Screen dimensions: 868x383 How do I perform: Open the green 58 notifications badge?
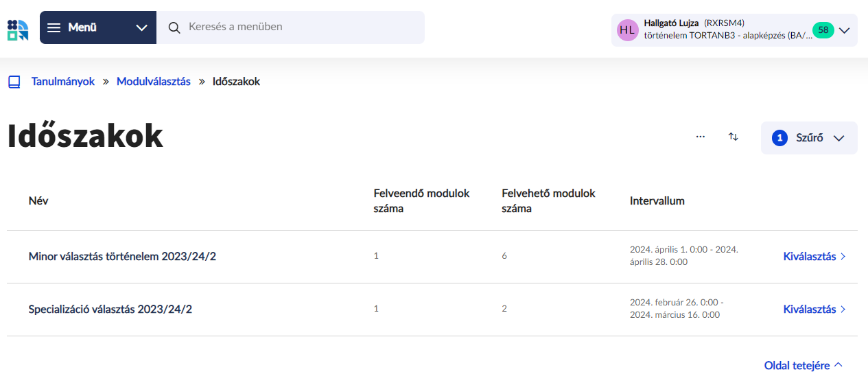[823, 30]
